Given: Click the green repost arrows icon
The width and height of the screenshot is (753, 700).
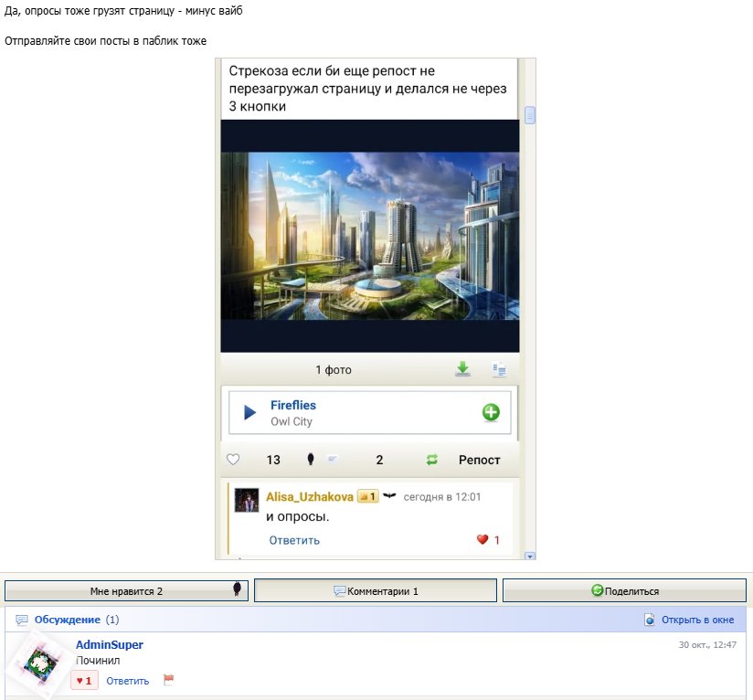Looking at the screenshot, I should click(x=431, y=460).
